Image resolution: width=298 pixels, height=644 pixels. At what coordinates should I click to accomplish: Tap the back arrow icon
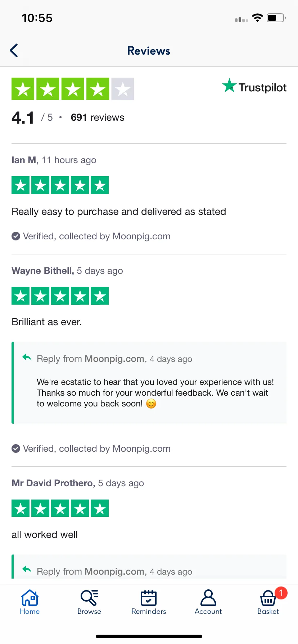tap(14, 51)
